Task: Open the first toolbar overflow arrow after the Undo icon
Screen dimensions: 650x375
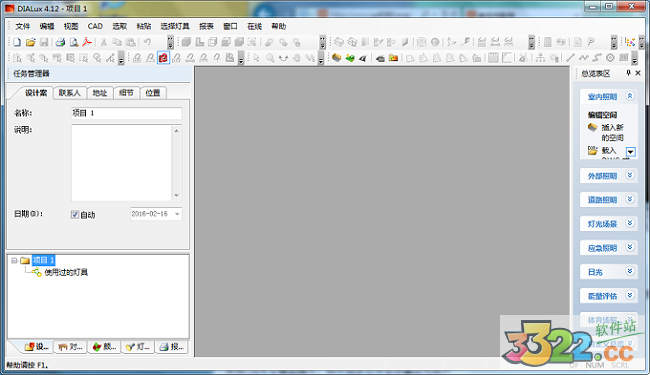Action: point(170,42)
